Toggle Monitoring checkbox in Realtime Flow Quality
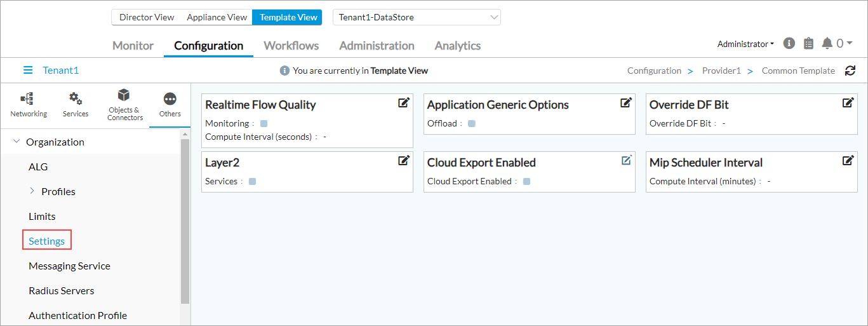This screenshot has width=868, height=326. click(264, 124)
